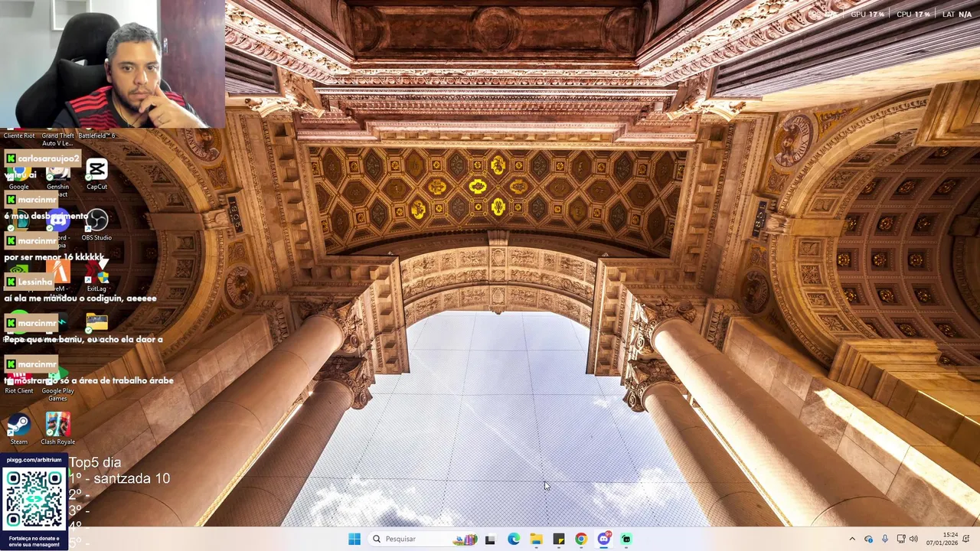Image resolution: width=980 pixels, height=551 pixels.
Task: Click the 'Grand Theft Auto V Le...' label
Action: (57, 139)
